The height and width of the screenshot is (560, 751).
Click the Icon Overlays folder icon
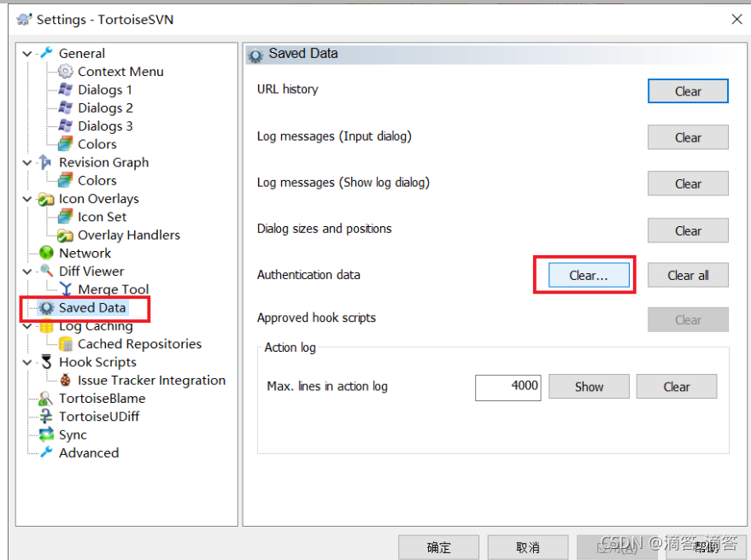(x=46, y=199)
